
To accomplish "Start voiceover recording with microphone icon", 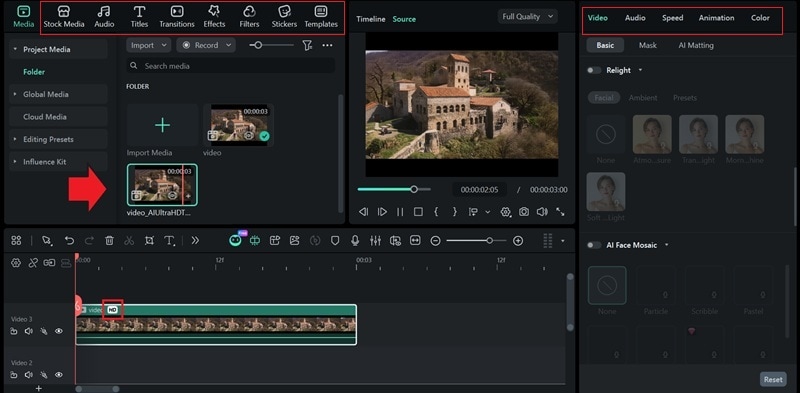I will click(355, 240).
